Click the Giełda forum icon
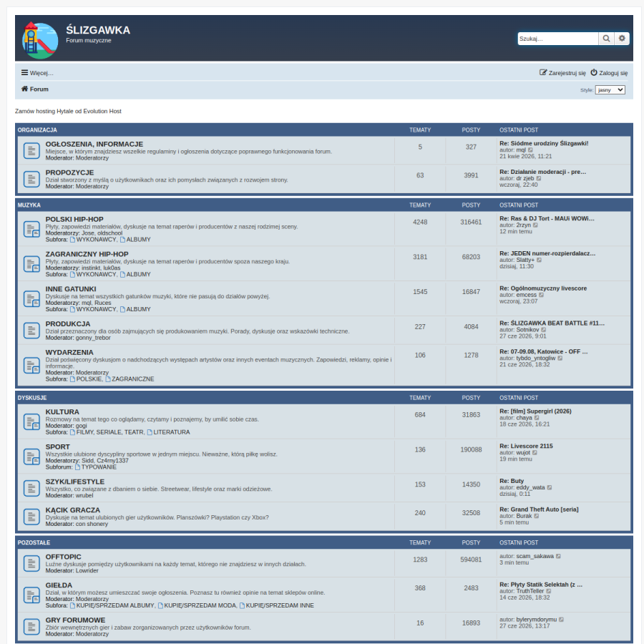This screenshot has height=644, width=644. coord(31,595)
